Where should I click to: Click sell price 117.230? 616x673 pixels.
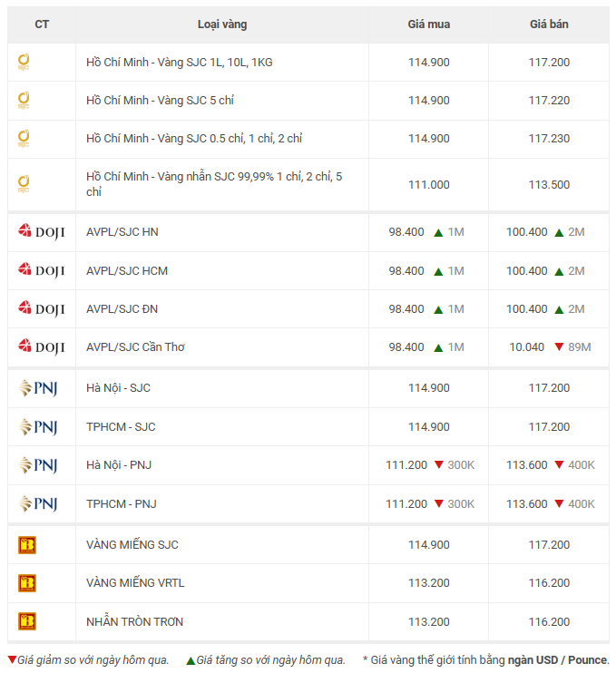tap(549, 139)
